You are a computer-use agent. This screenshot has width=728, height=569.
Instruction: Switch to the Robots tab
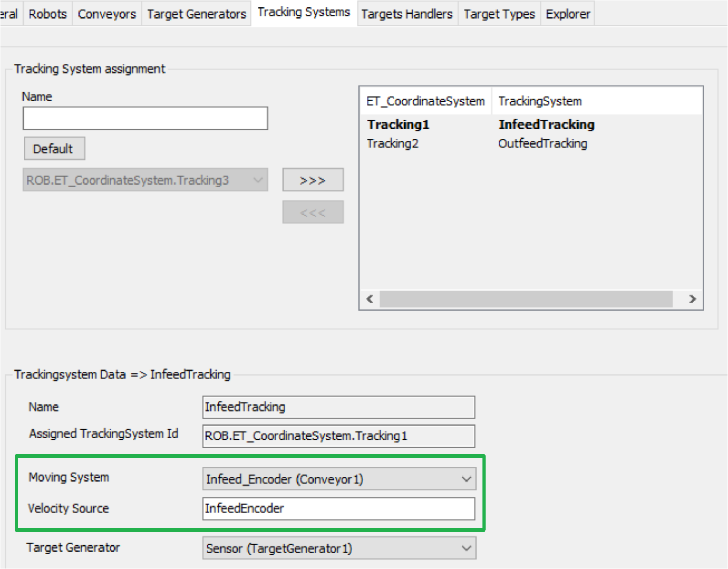click(x=47, y=14)
